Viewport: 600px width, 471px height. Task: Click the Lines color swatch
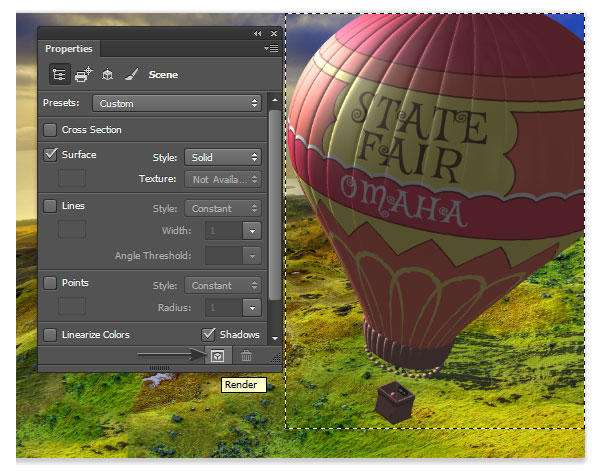[x=72, y=230]
